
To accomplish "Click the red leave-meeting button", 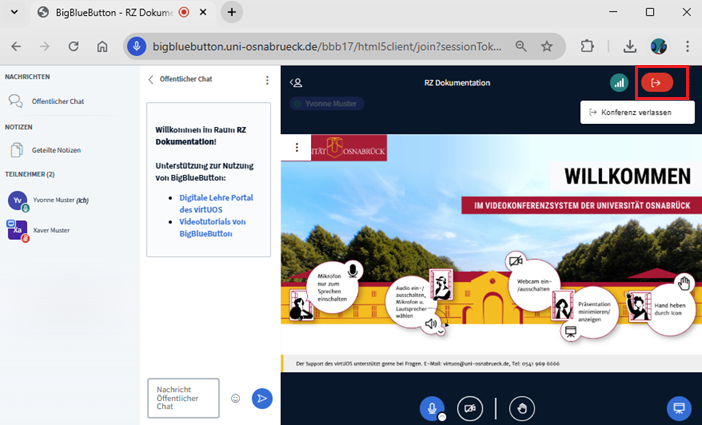I will click(657, 83).
